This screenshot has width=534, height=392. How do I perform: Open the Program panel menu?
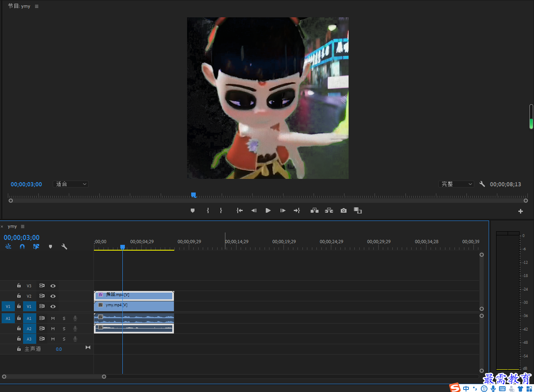pos(37,6)
